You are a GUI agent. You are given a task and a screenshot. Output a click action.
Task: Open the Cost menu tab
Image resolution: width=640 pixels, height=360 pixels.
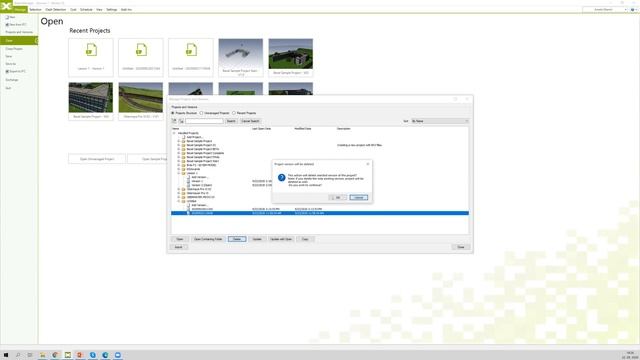coord(73,9)
